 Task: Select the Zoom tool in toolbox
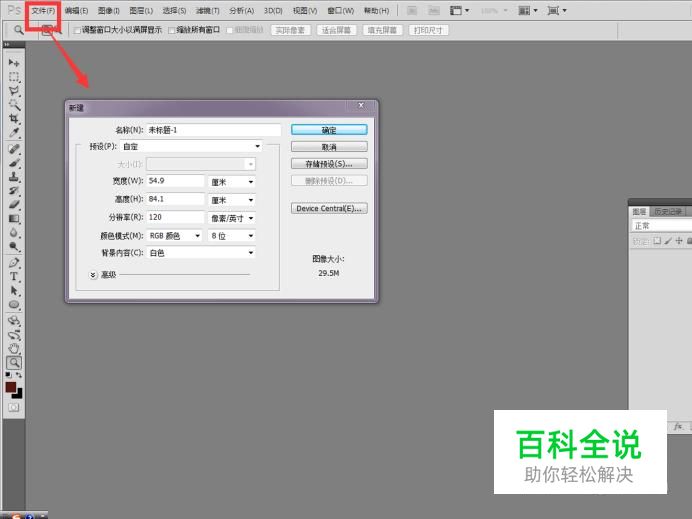point(14,363)
